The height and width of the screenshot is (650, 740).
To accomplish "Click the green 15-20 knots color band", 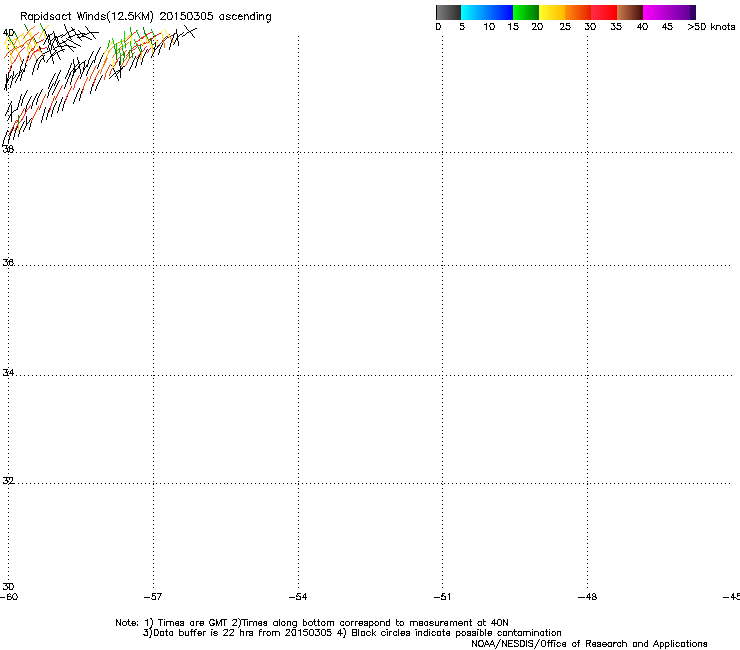I will (x=526, y=12).
